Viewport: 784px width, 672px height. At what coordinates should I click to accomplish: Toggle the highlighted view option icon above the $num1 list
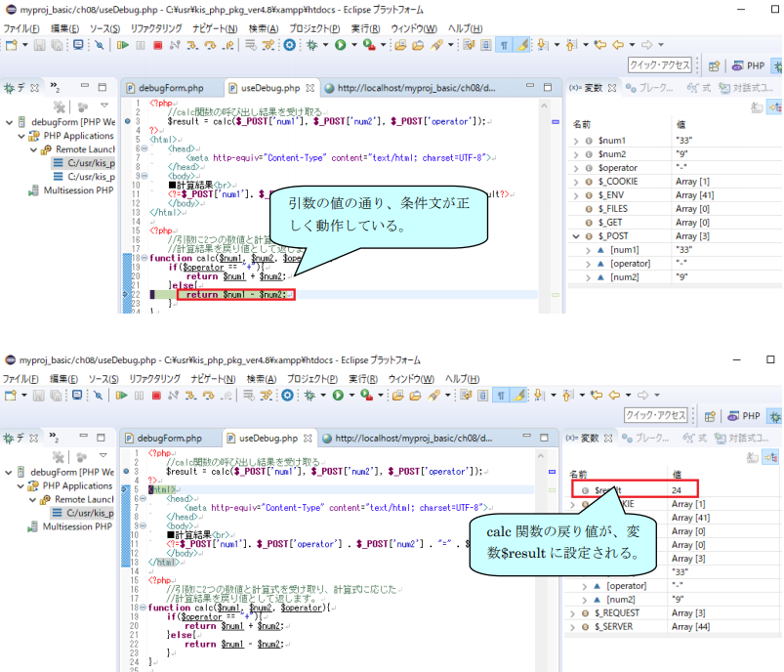772,107
